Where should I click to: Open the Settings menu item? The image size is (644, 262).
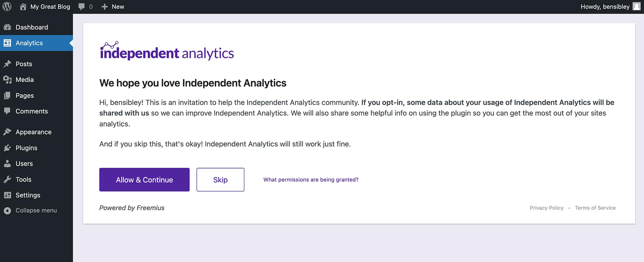coord(28,195)
